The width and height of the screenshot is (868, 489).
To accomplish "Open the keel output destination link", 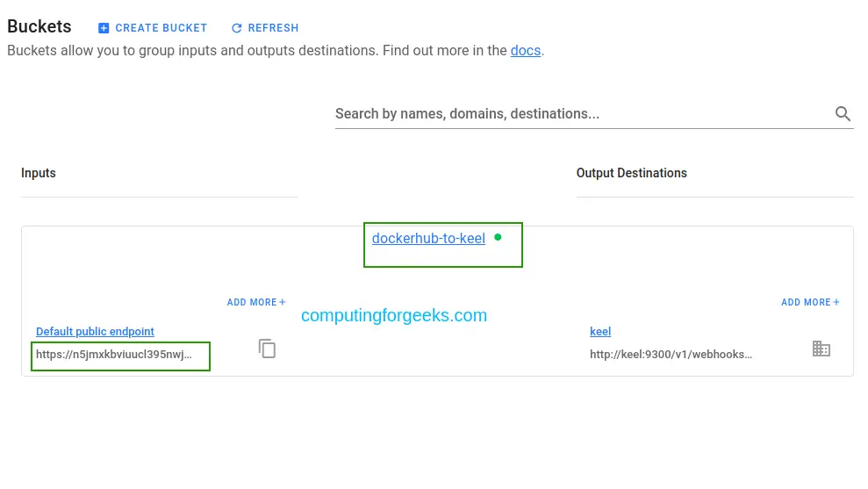I will click(x=600, y=331).
